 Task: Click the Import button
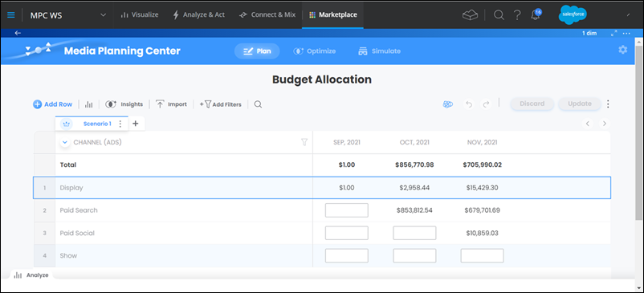171,104
